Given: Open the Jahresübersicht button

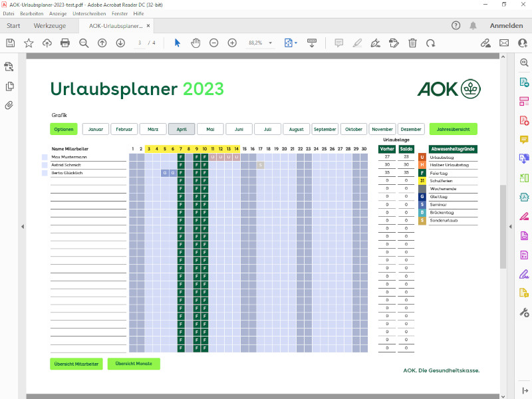Looking at the screenshot, I should (454, 129).
